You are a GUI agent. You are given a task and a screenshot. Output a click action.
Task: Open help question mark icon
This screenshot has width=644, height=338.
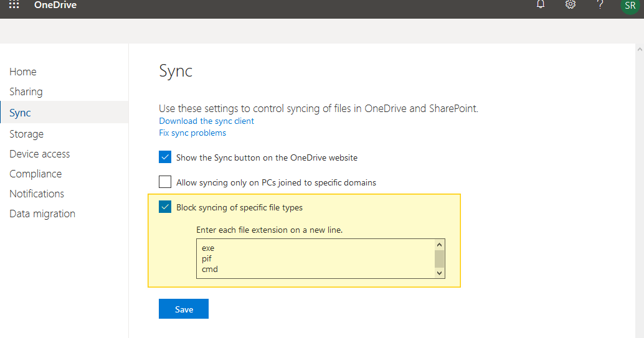[600, 4]
